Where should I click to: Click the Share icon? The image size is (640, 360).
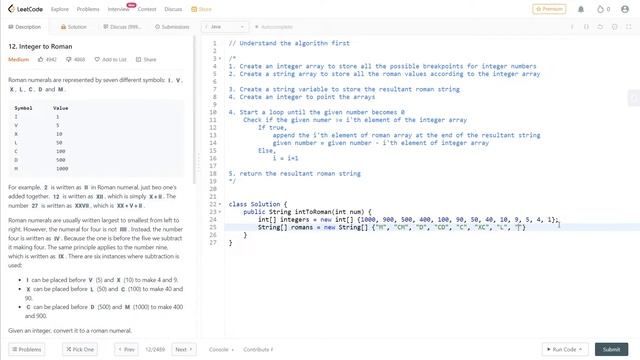point(138,60)
